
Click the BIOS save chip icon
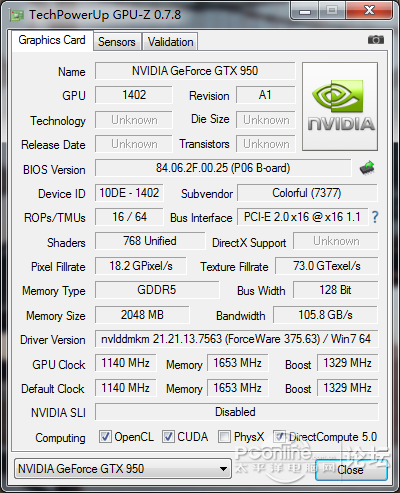[x=367, y=168]
